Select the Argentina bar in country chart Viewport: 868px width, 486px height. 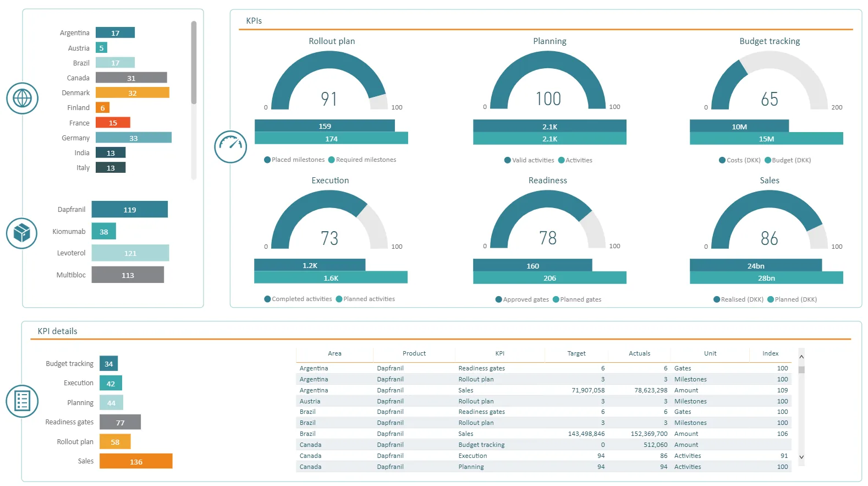(115, 33)
